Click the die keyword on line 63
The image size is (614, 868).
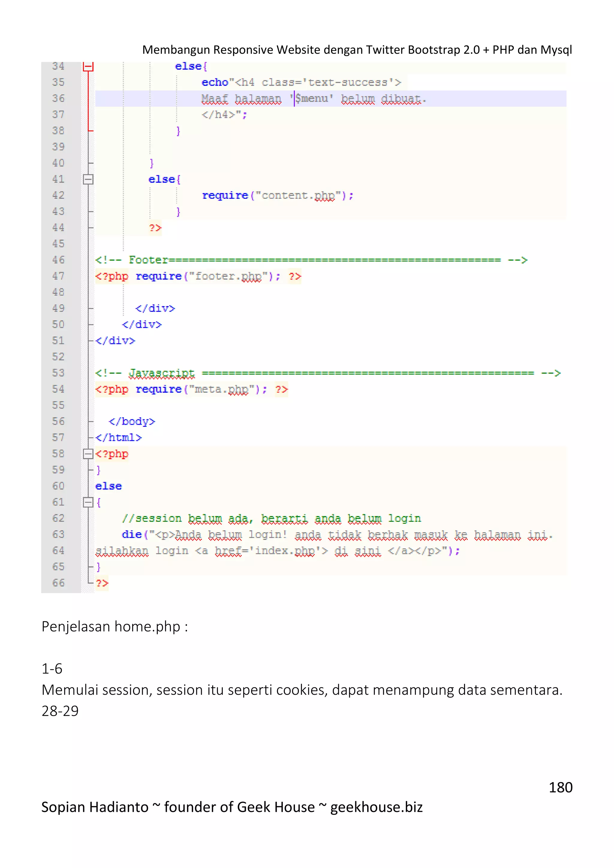coord(132,535)
